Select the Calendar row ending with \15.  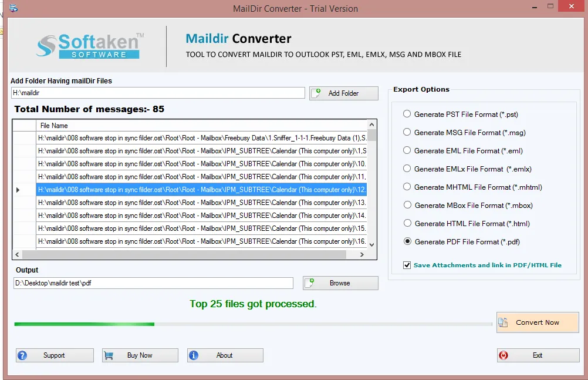pyautogui.click(x=201, y=228)
